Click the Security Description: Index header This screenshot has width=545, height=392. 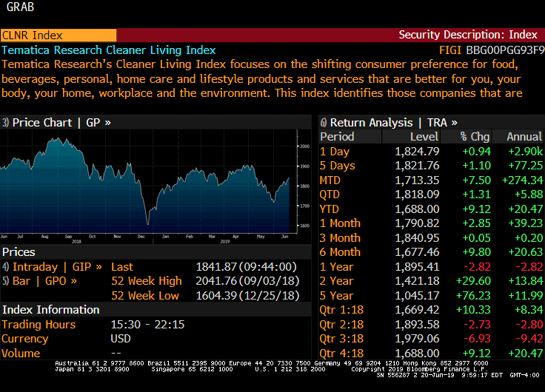click(468, 35)
